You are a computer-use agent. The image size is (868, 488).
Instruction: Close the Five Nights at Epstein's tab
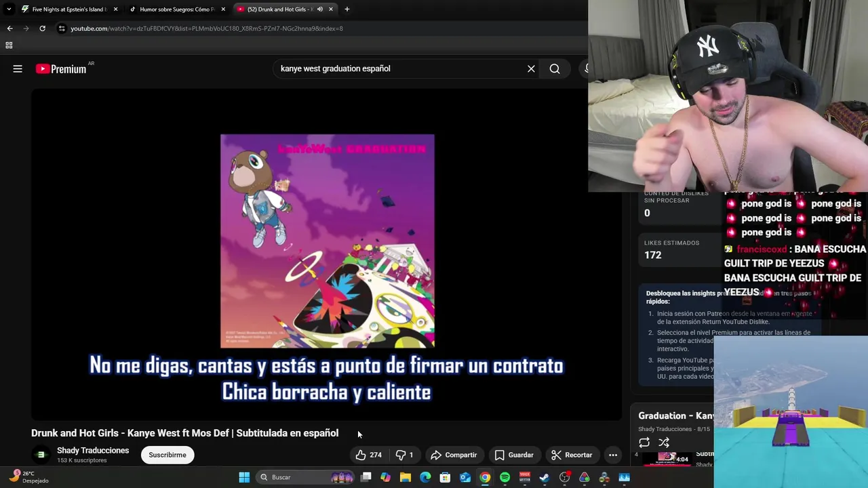click(115, 9)
